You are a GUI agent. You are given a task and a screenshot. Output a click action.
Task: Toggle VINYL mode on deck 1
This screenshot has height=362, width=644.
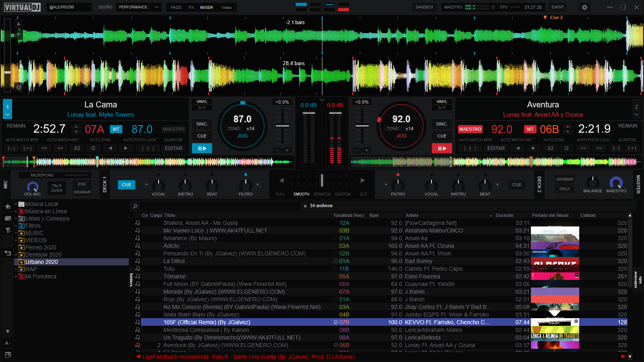(202, 102)
